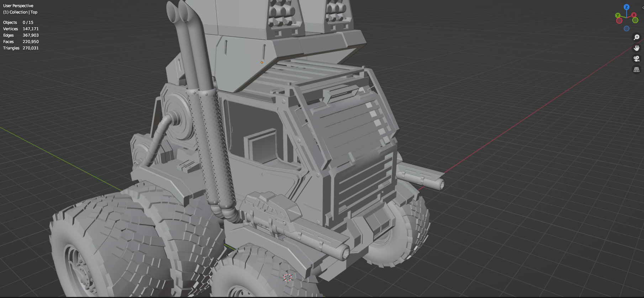Click the green Y axis gizmo handle
The height and width of the screenshot is (298, 644).
coord(618,15)
